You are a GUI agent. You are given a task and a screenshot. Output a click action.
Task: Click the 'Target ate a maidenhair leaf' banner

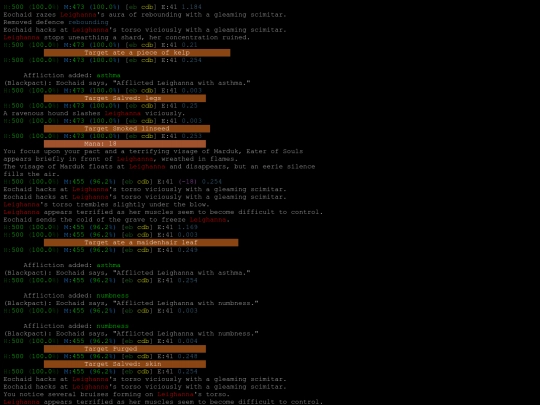tap(141, 242)
